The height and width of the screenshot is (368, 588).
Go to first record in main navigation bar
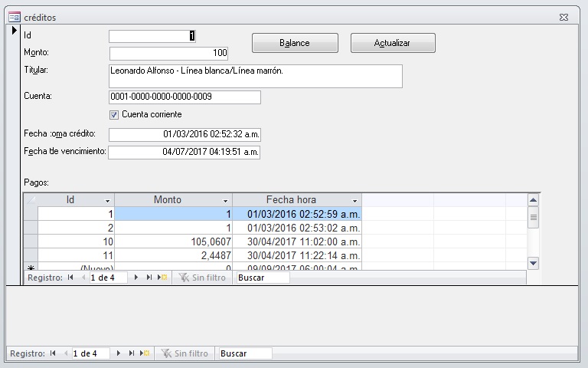53,353
